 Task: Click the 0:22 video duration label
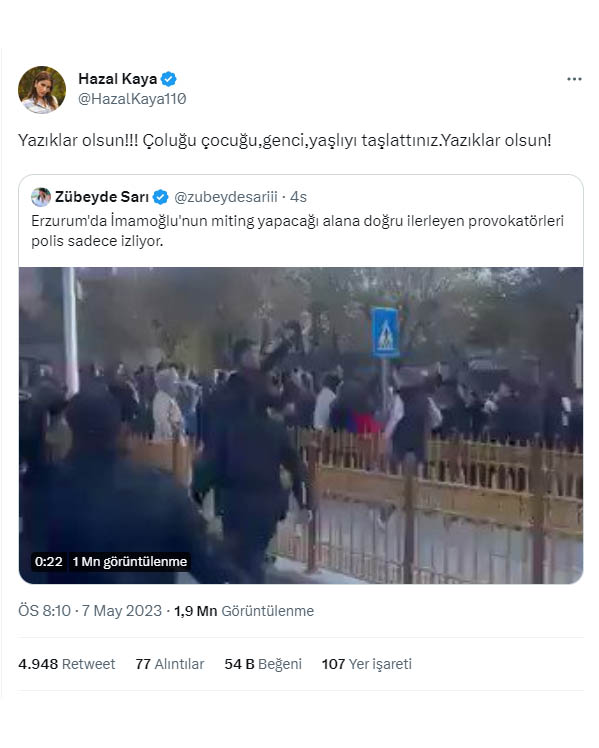pos(49,561)
